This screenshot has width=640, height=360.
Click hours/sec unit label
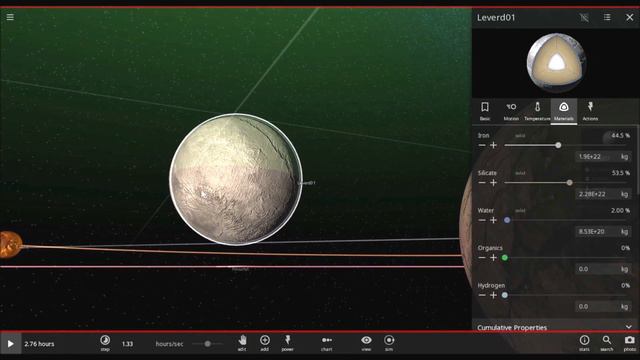pyautogui.click(x=169, y=344)
